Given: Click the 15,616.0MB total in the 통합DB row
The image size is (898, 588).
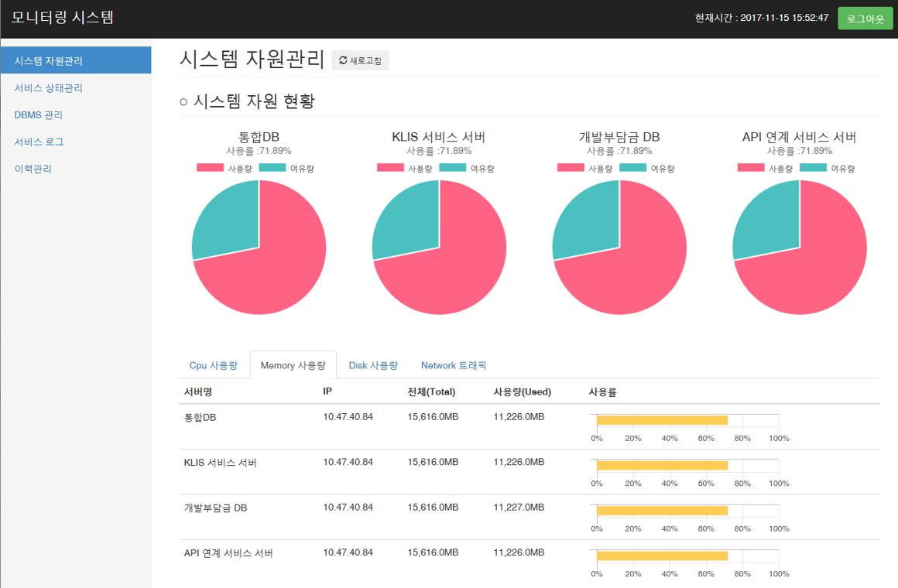Looking at the screenshot, I should pyautogui.click(x=433, y=417).
